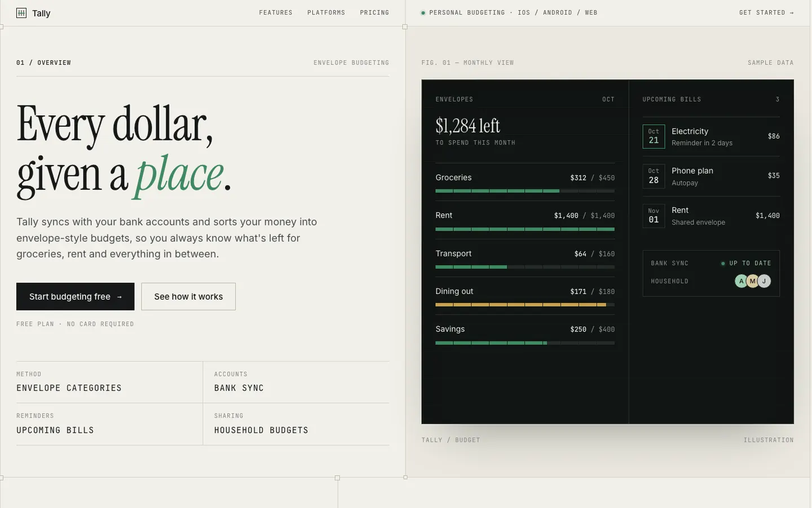Click the "$250 / $400" Savings amount
Viewport: 812px width, 508px height.
click(x=592, y=330)
